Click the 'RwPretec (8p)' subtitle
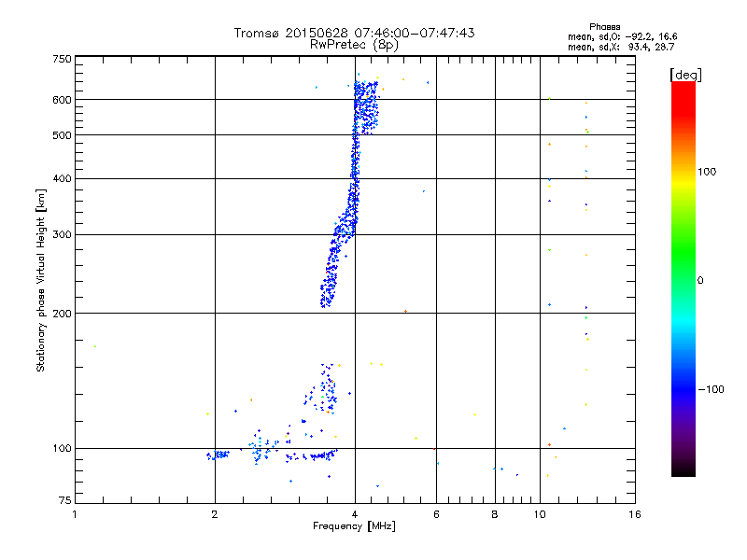747x560 pixels. 354,45
